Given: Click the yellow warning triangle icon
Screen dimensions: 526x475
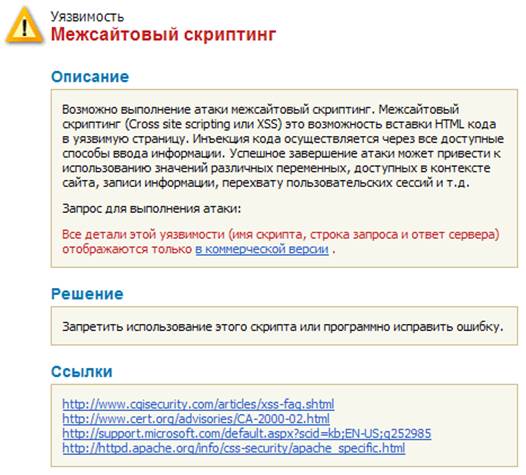Looking at the screenshot, I should 24,25.
